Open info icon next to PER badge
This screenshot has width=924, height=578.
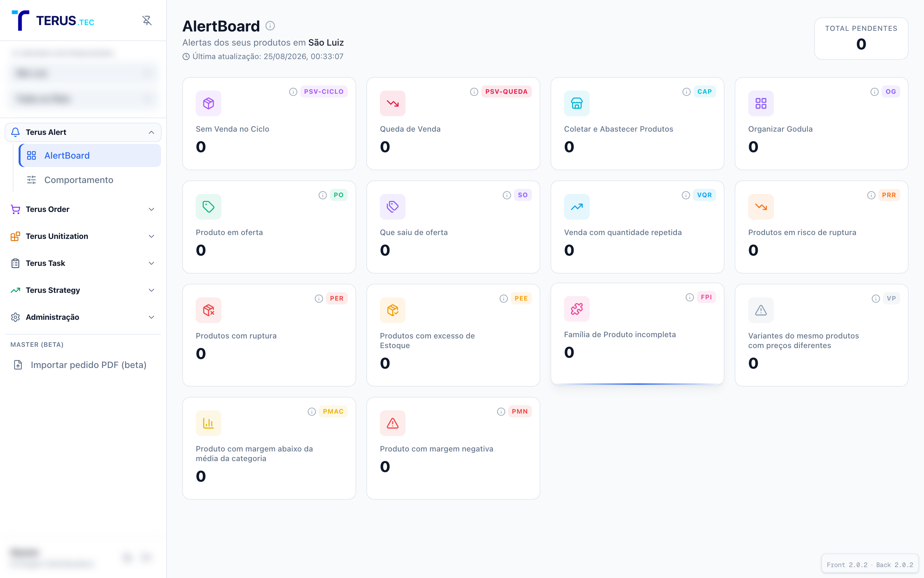[x=319, y=299]
